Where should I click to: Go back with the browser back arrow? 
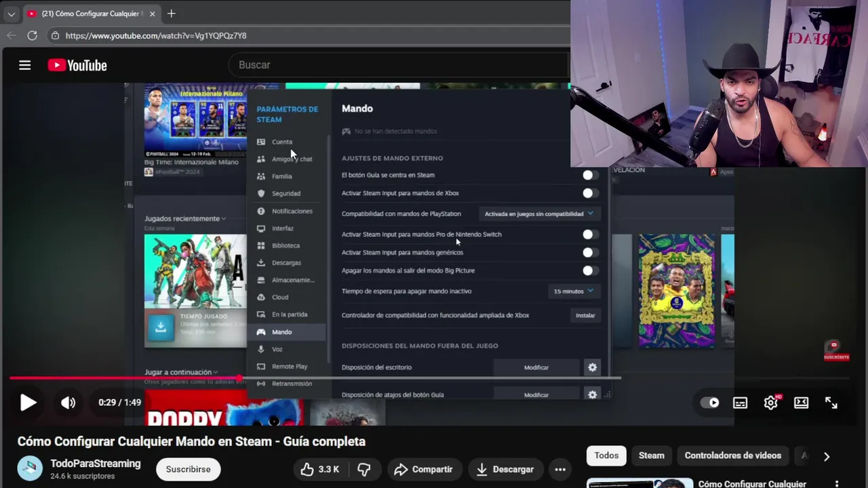point(12,35)
